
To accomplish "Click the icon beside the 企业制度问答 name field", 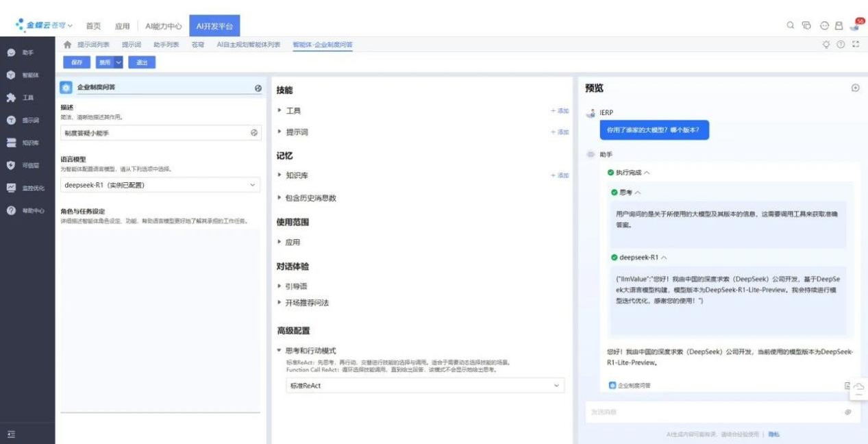I will 258,88.
